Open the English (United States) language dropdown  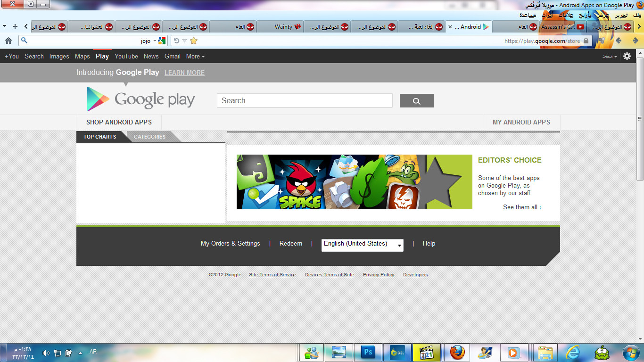[363, 245]
